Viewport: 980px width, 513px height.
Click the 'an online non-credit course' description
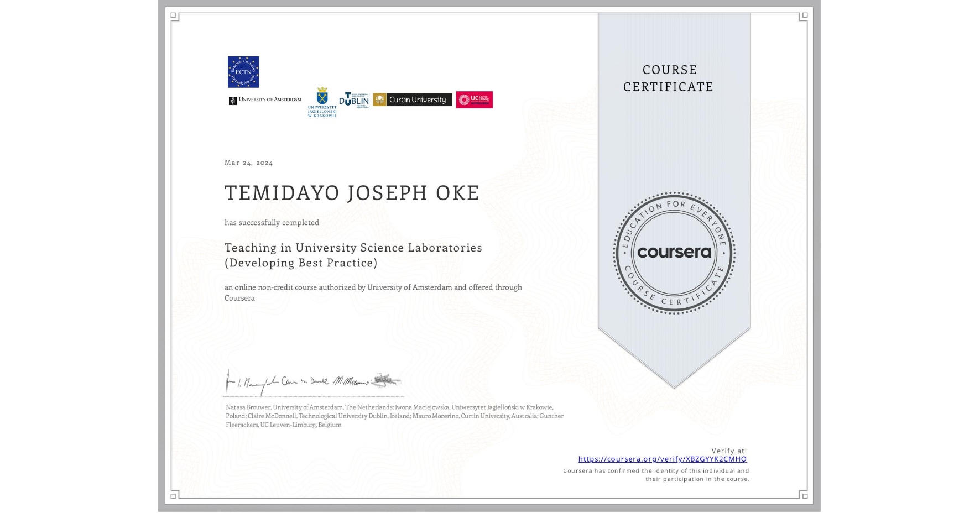click(373, 292)
